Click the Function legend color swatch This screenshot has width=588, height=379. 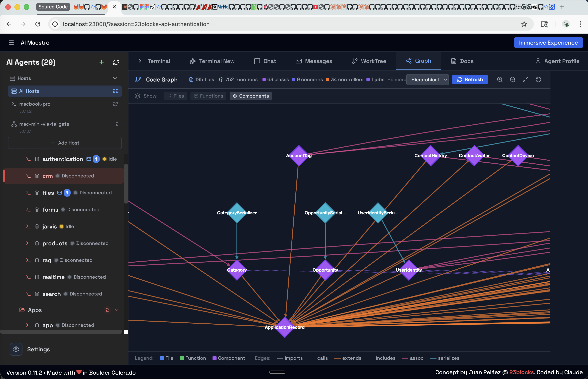[x=182, y=358]
